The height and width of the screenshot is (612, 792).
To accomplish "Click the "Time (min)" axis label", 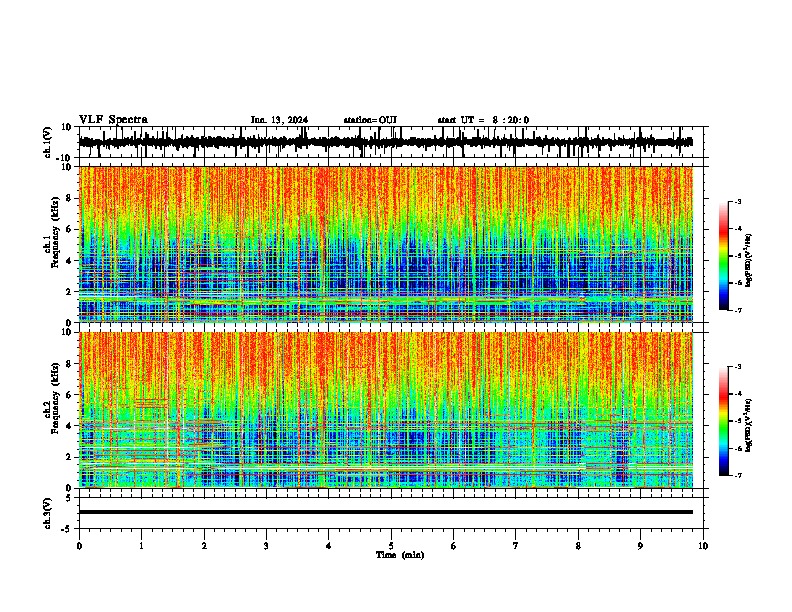I will pyautogui.click(x=400, y=555).
